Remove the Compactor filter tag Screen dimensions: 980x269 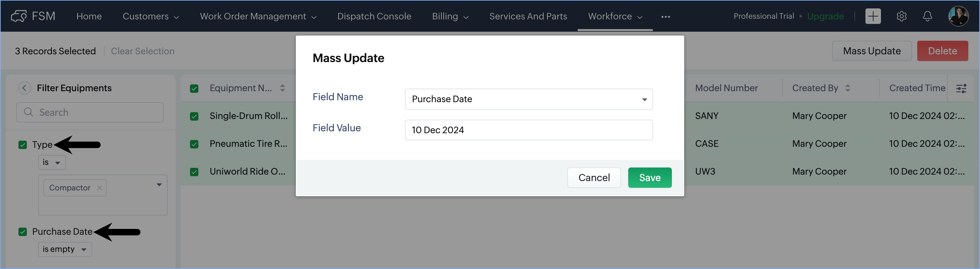pos(99,188)
